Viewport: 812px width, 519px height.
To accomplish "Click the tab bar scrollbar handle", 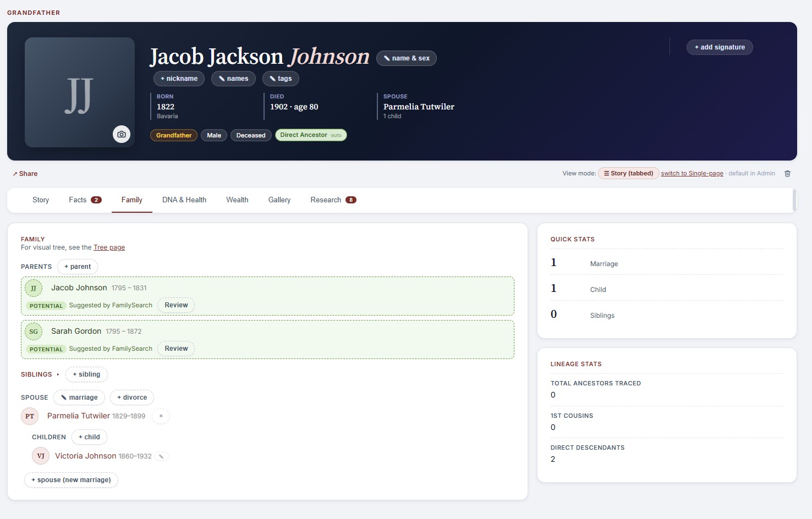I will pyautogui.click(x=794, y=200).
